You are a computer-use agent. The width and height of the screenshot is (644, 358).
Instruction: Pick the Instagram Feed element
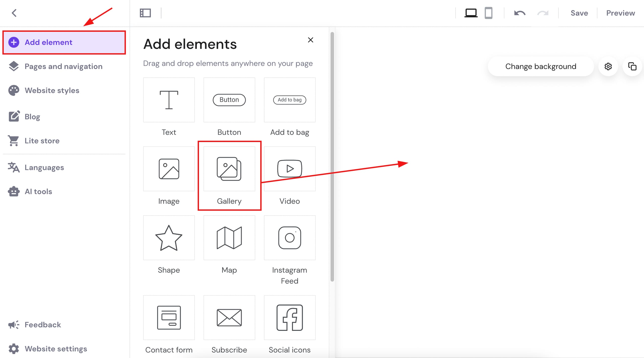290,238
